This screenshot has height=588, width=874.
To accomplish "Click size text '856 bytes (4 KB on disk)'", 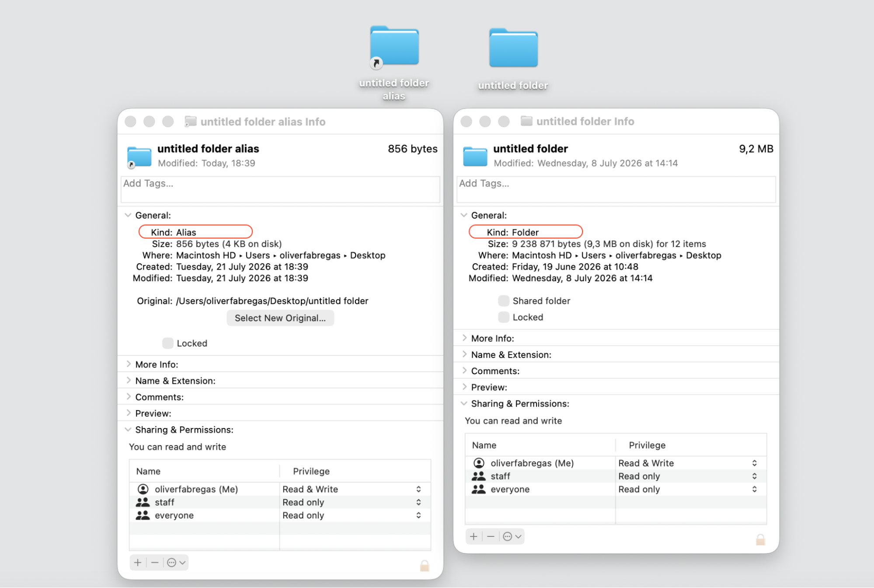I will click(229, 244).
